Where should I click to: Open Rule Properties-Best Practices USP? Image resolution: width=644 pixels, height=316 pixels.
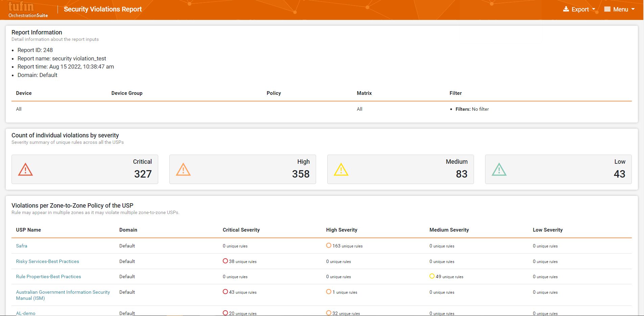click(48, 276)
